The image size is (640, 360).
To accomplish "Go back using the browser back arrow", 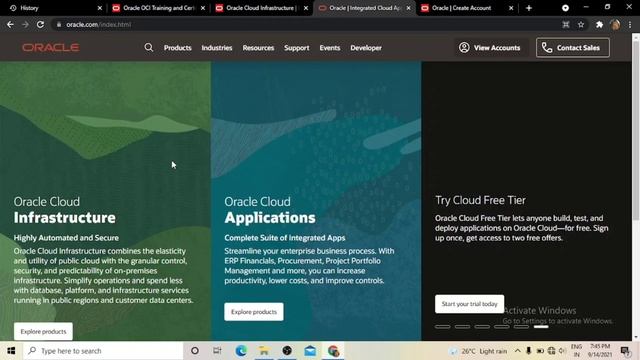I will tap(10, 24).
